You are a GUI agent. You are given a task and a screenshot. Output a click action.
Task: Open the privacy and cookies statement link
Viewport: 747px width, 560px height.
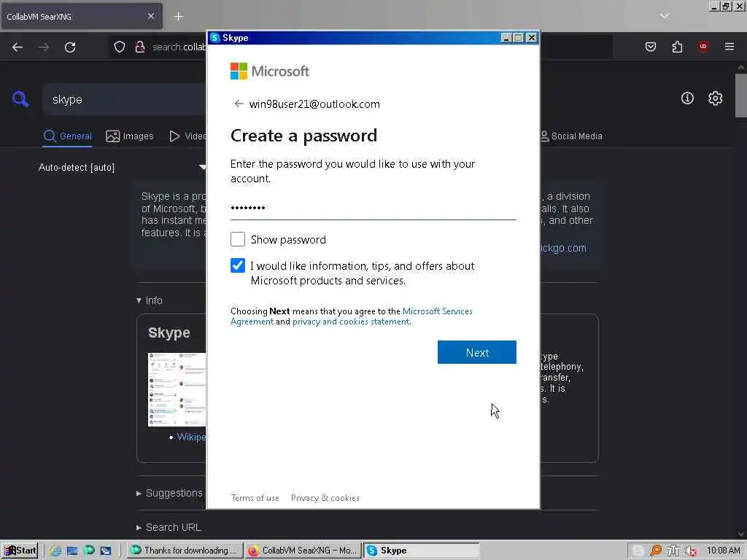[351, 322]
